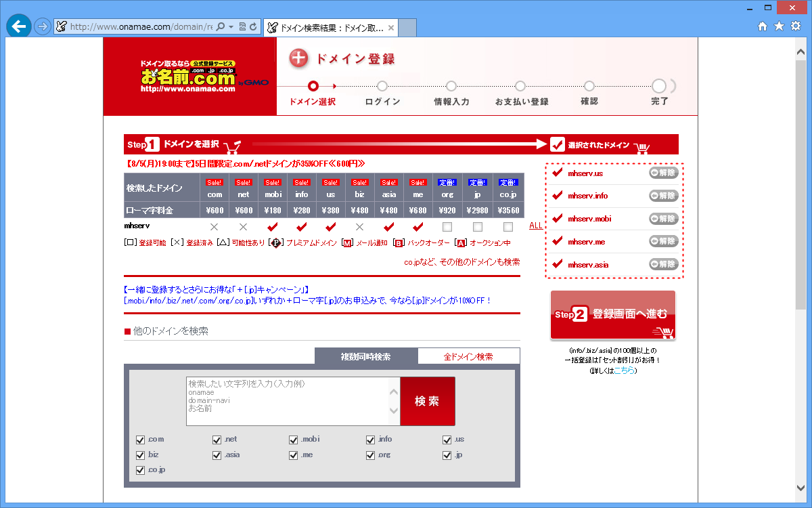Toggle the .asia search option checkbox
Screen dimensions: 812x508
tap(217, 455)
